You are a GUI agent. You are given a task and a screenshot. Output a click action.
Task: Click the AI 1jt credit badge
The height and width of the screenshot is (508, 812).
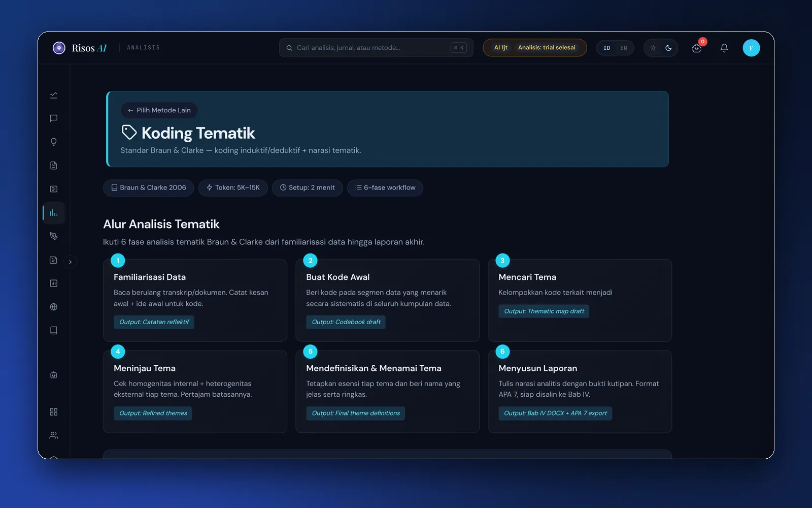click(501, 48)
